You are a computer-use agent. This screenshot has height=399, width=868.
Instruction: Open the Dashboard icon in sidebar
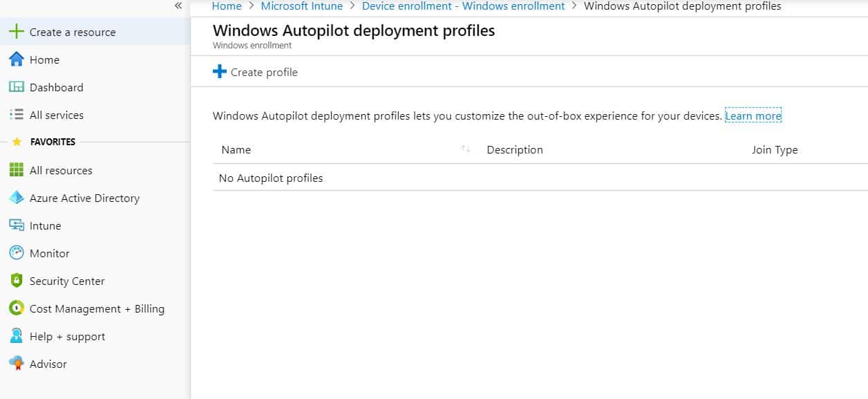(x=17, y=87)
